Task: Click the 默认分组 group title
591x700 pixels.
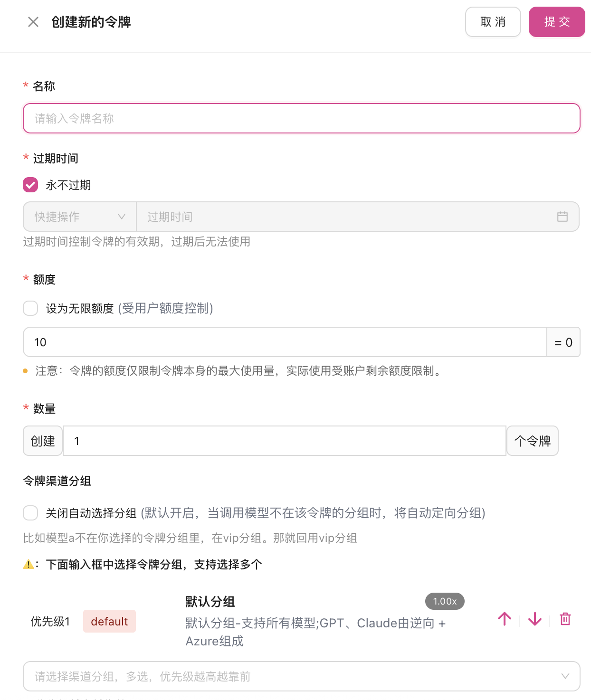Action: click(x=210, y=602)
